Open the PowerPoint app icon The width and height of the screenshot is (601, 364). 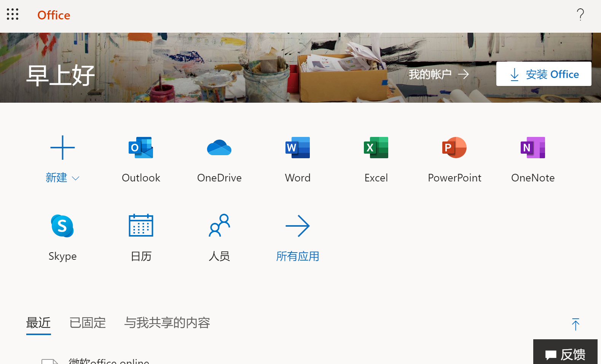click(454, 148)
